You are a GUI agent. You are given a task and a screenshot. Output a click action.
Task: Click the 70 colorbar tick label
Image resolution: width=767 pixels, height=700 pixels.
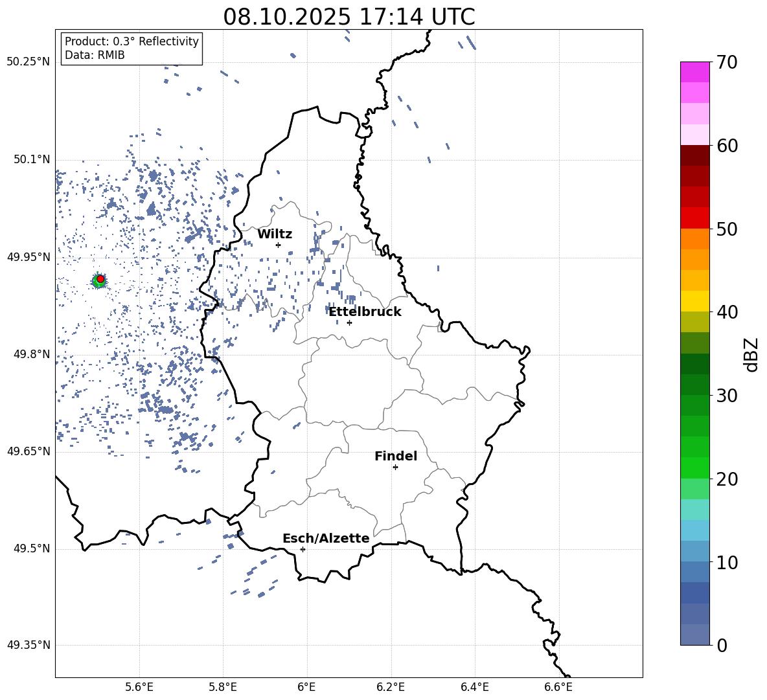(727, 63)
